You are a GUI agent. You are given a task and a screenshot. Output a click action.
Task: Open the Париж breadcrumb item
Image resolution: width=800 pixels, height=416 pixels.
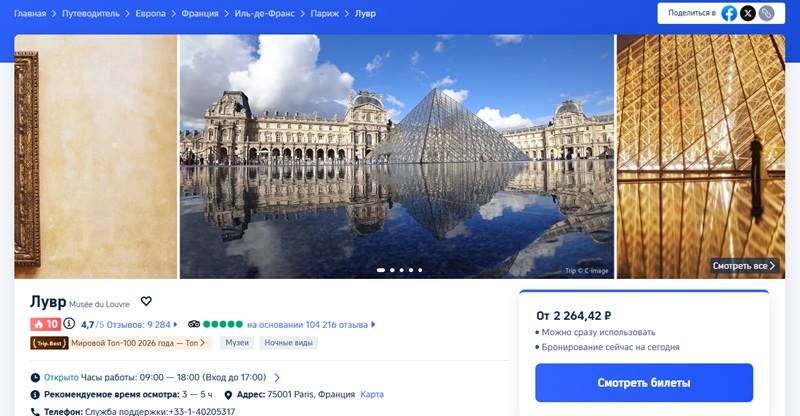(325, 14)
